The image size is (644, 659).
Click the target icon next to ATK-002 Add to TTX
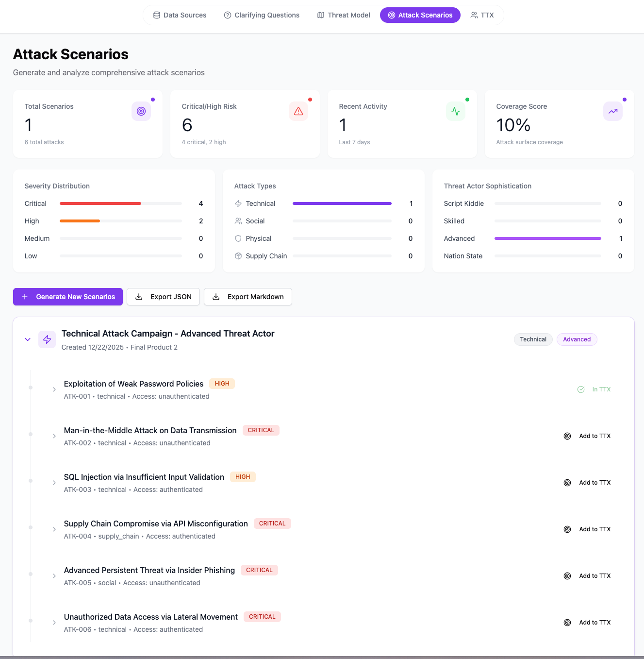click(x=567, y=436)
